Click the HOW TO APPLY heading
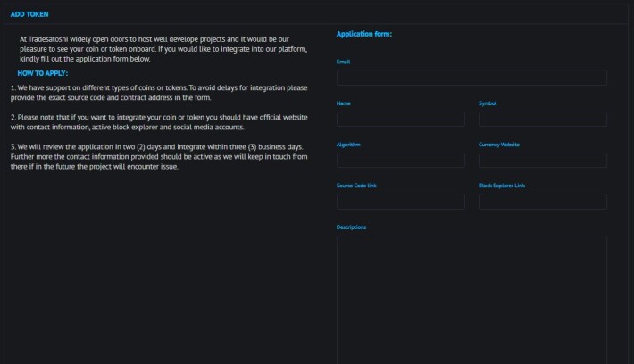 pos(43,73)
